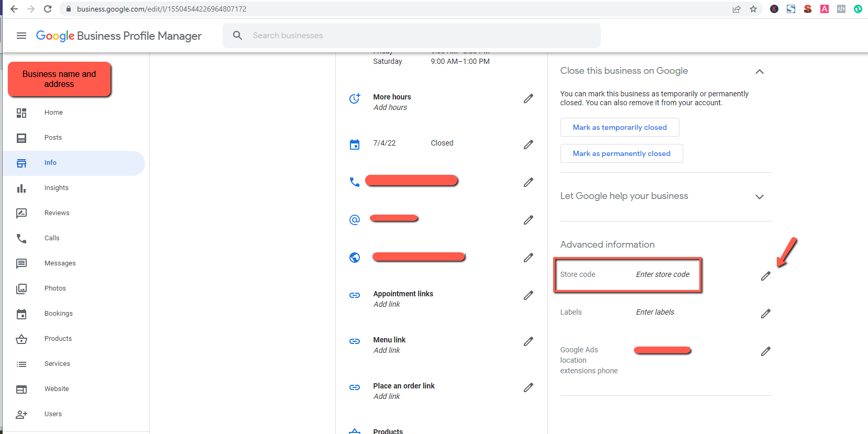Image resolution: width=868 pixels, height=434 pixels.
Task: Edit the email short name pencil icon
Action: pos(529,220)
